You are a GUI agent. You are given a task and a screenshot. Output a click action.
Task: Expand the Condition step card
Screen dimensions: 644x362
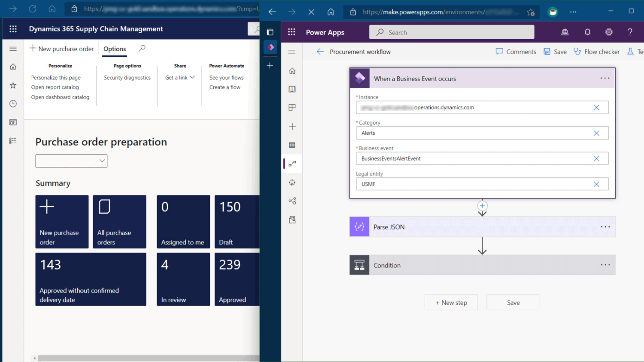[x=472, y=265]
